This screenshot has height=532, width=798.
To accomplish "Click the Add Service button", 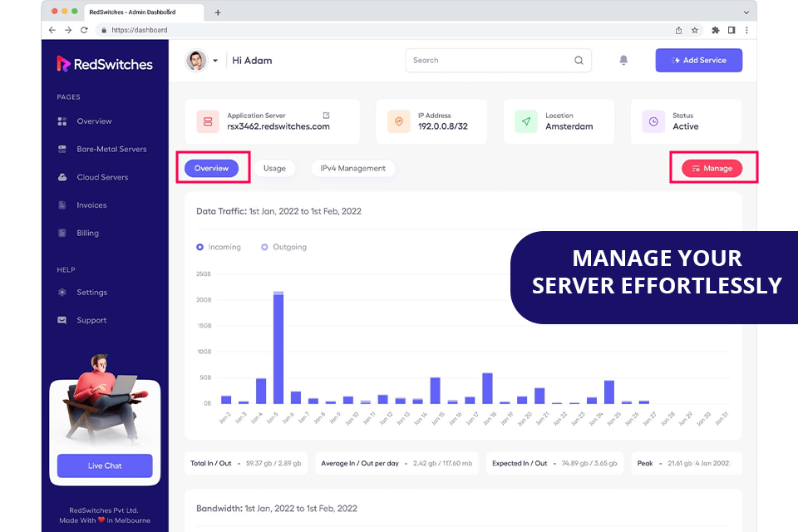I will (x=699, y=60).
